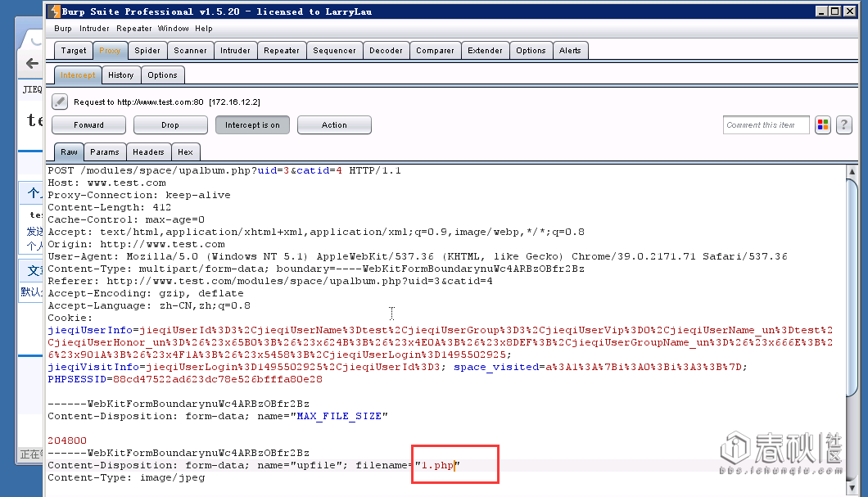Click the Content-Type: image/jpeg line
The image size is (868, 497).
(x=126, y=477)
